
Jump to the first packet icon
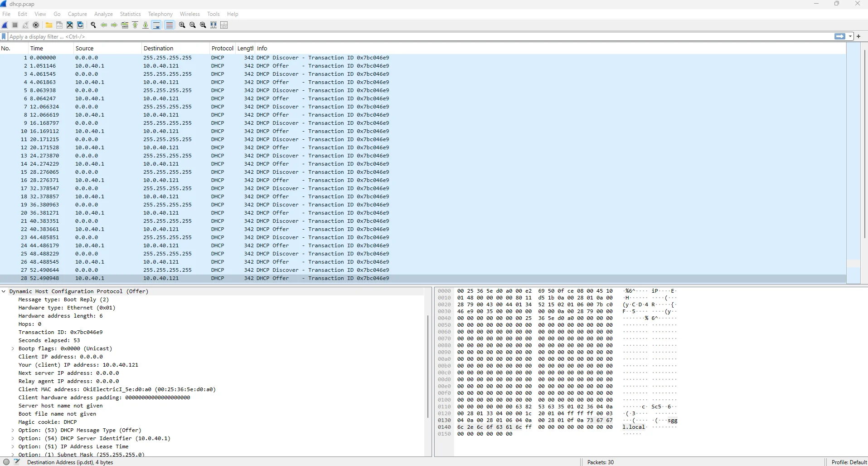click(x=135, y=25)
